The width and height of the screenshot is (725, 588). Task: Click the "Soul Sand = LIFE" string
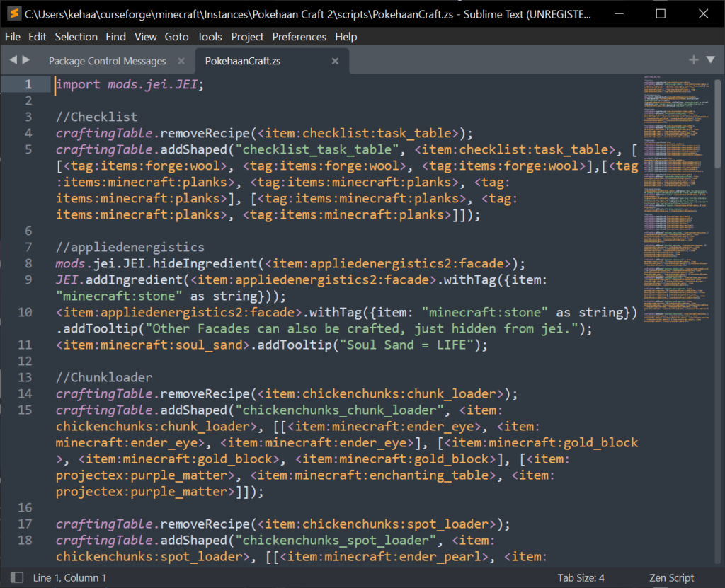point(407,345)
